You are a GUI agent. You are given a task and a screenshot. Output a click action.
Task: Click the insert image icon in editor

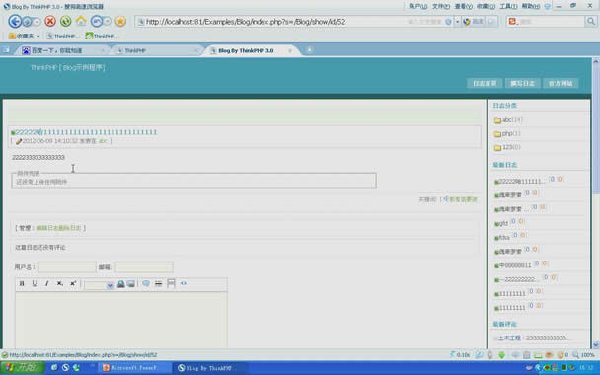[131, 284]
